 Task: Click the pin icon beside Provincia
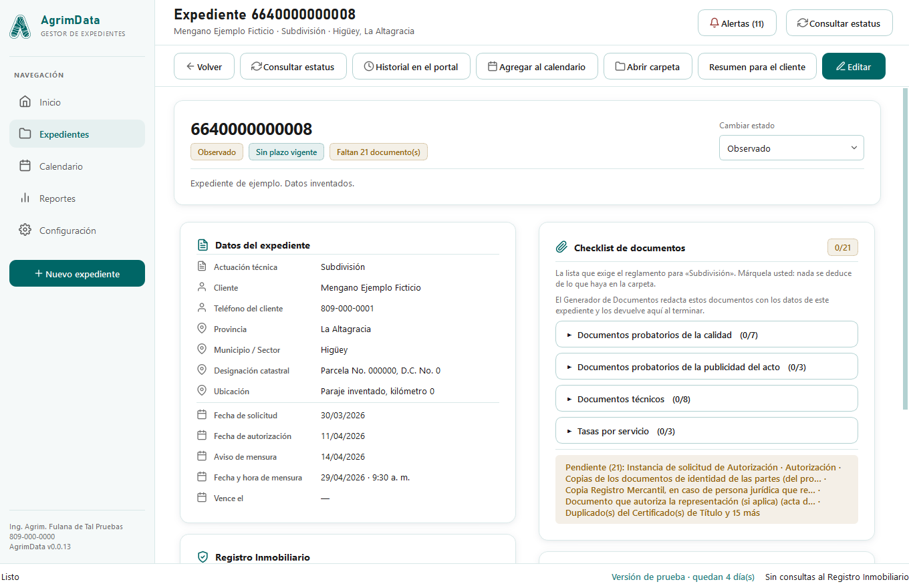202,329
